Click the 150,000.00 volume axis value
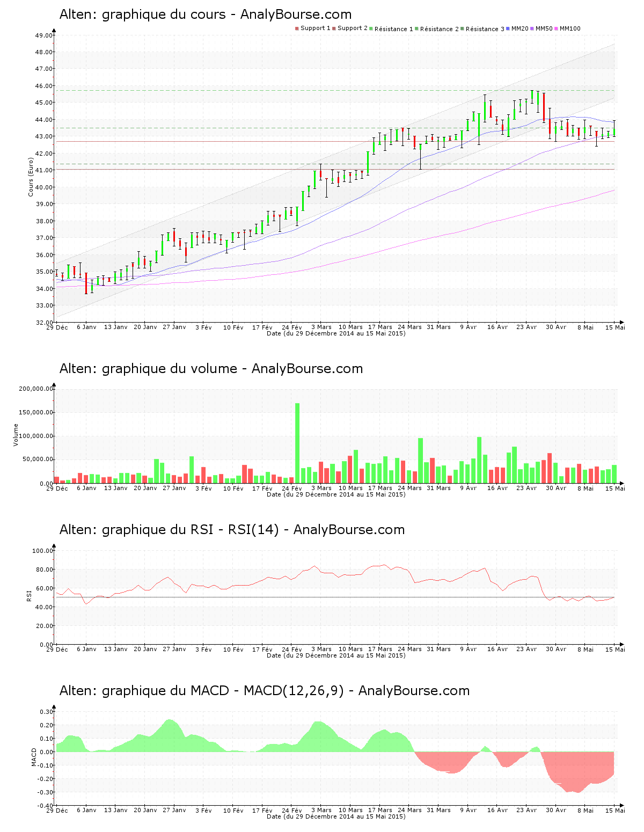This screenshot has height=832, width=644. [x=35, y=412]
